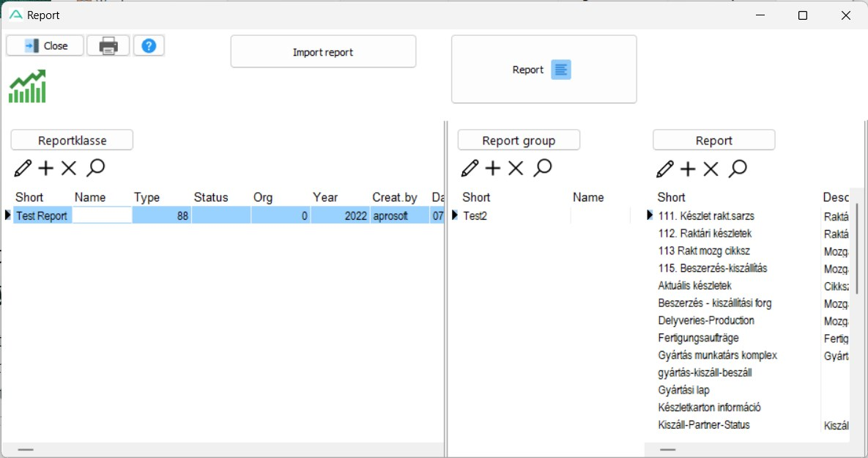Select the Test2 row in Report group
868x458 pixels.
(x=475, y=215)
